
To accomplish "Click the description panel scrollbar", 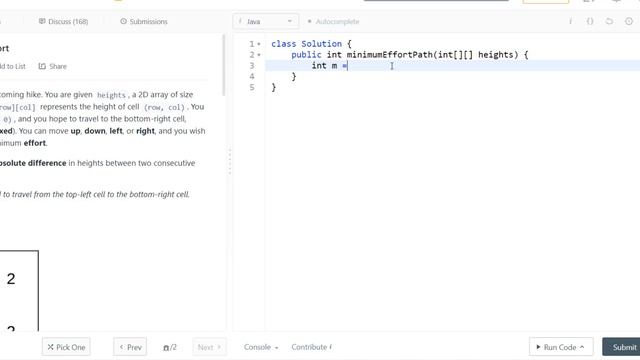I will (223, 65).
